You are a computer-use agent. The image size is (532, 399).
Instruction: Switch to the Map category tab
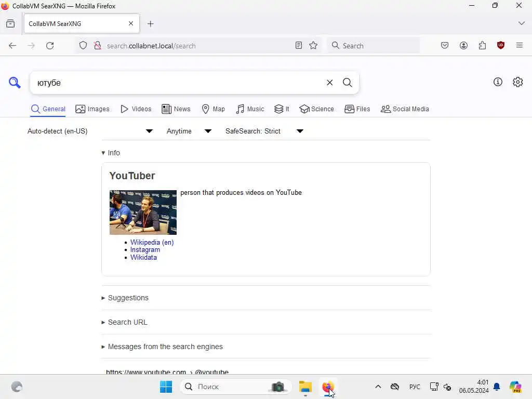click(213, 109)
